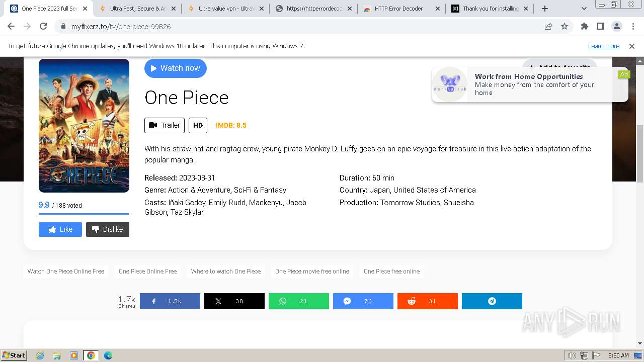Share via Messenger button
This screenshot has width=644, height=362.
coord(363,301)
